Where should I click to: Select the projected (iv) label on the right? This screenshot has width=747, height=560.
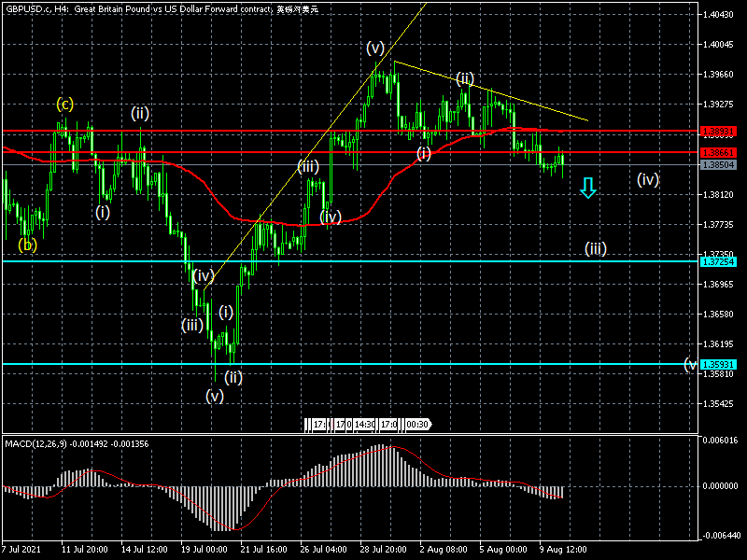(649, 179)
